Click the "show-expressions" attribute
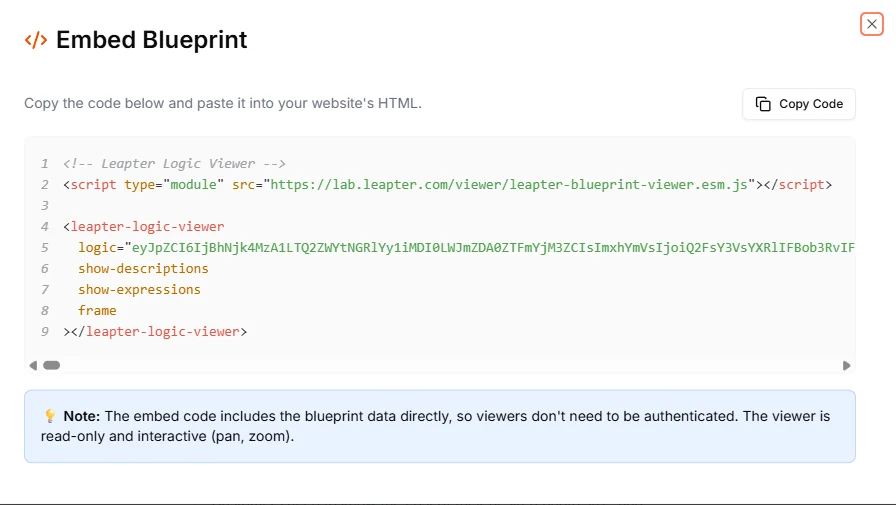Screen dimensions: 896x505 pos(139,290)
